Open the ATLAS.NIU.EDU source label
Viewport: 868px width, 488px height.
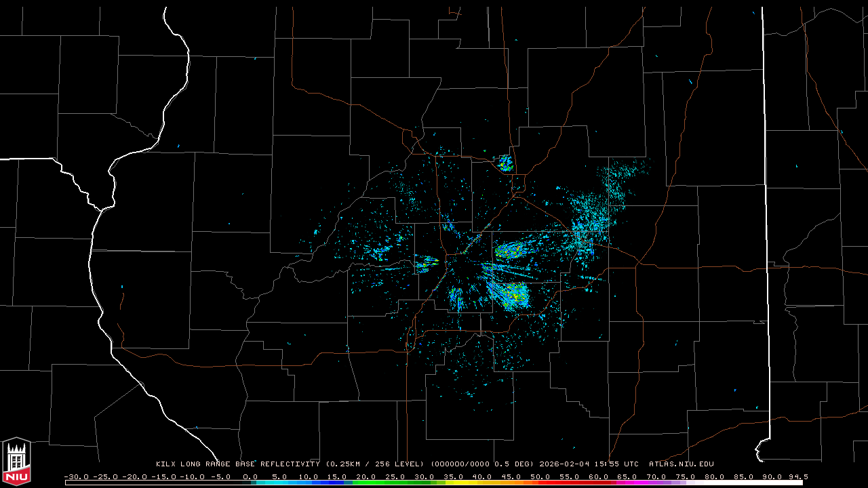tap(682, 464)
